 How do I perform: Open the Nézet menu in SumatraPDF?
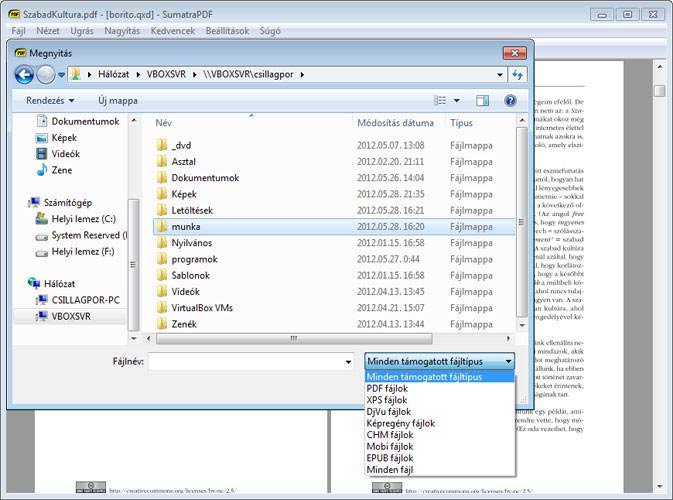(x=48, y=31)
